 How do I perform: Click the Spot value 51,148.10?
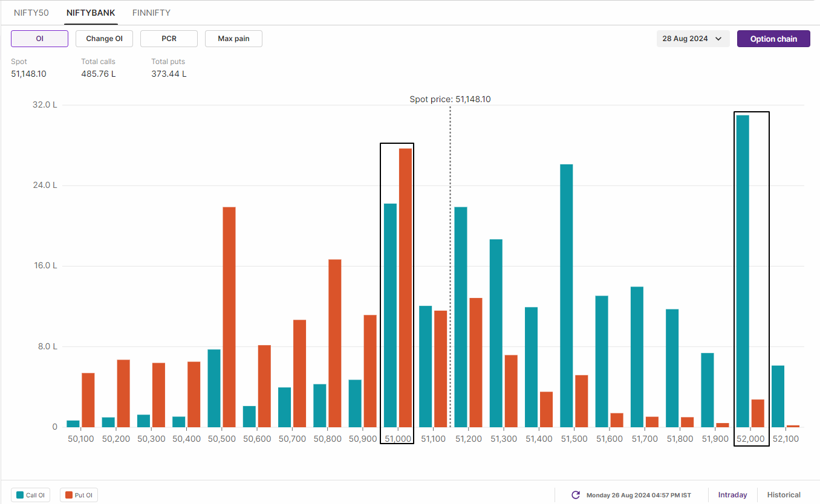pyautogui.click(x=28, y=74)
